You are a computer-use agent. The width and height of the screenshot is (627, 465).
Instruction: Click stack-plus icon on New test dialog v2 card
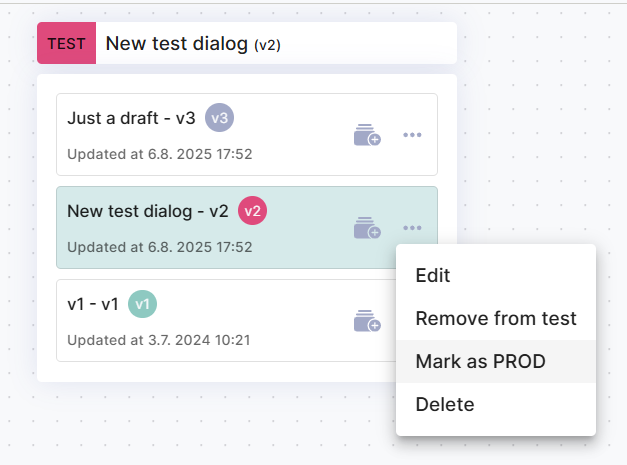pos(367,228)
